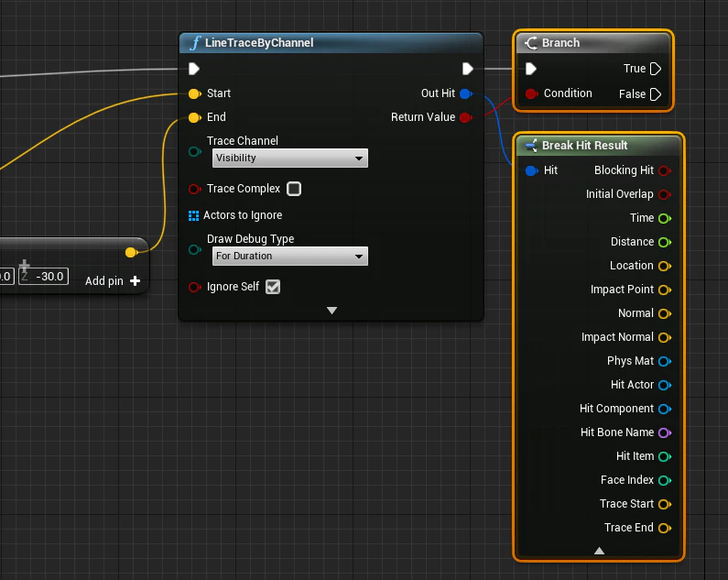Click the Blocking Hit output pin
The height and width of the screenshot is (580, 728).
tap(665, 170)
